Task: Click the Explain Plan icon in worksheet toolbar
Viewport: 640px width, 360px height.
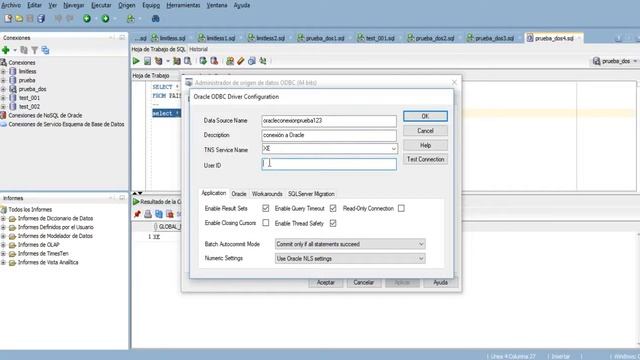Action: tap(158, 61)
